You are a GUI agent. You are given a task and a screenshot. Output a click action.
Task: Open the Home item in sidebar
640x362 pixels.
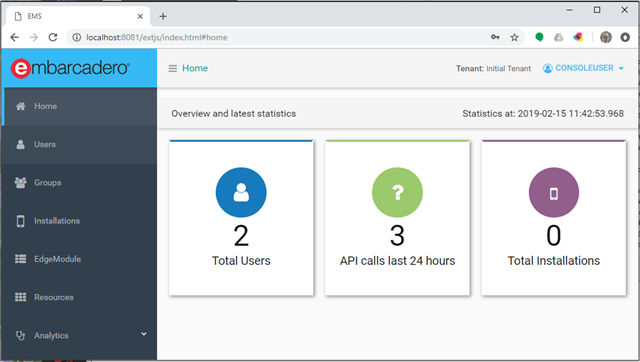click(79, 106)
